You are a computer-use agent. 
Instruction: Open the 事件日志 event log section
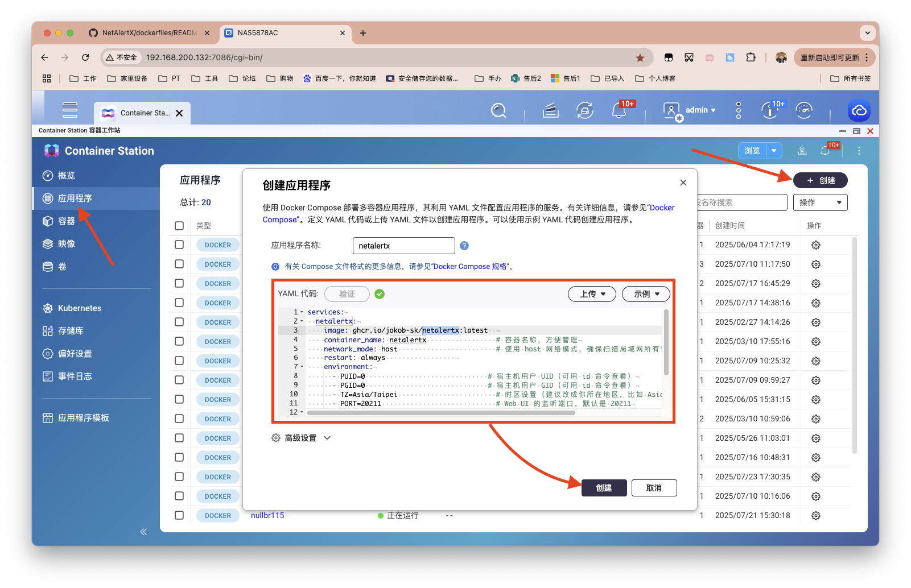coord(74,376)
